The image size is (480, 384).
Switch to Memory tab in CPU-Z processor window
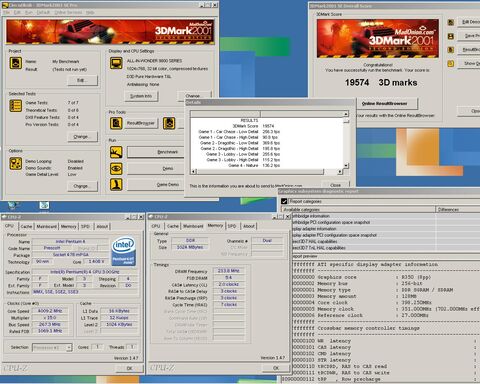click(68, 226)
